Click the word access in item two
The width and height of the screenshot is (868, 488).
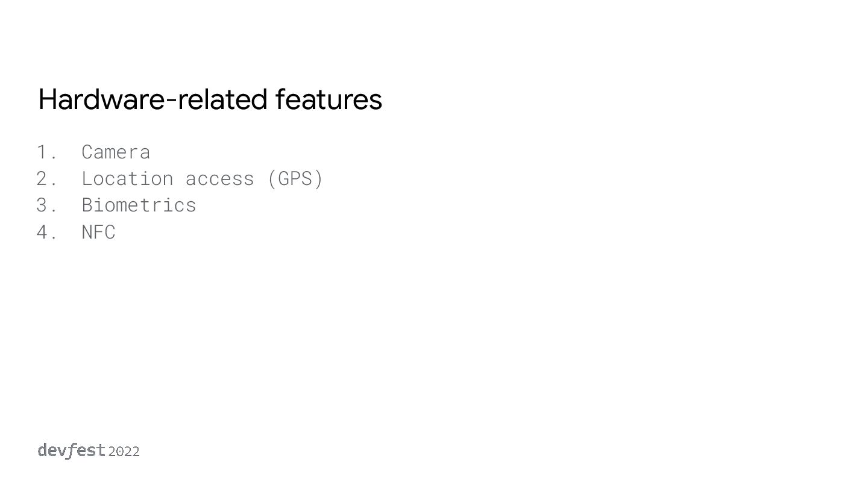(x=219, y=178)
